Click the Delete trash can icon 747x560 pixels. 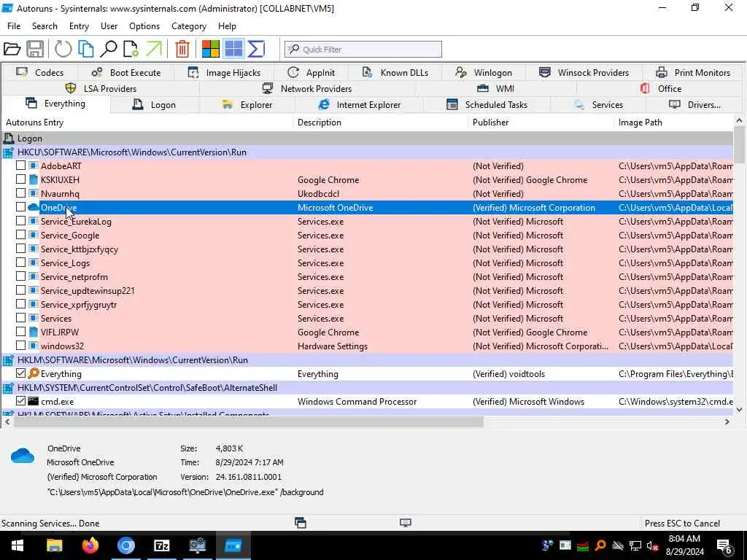point(182,49)
